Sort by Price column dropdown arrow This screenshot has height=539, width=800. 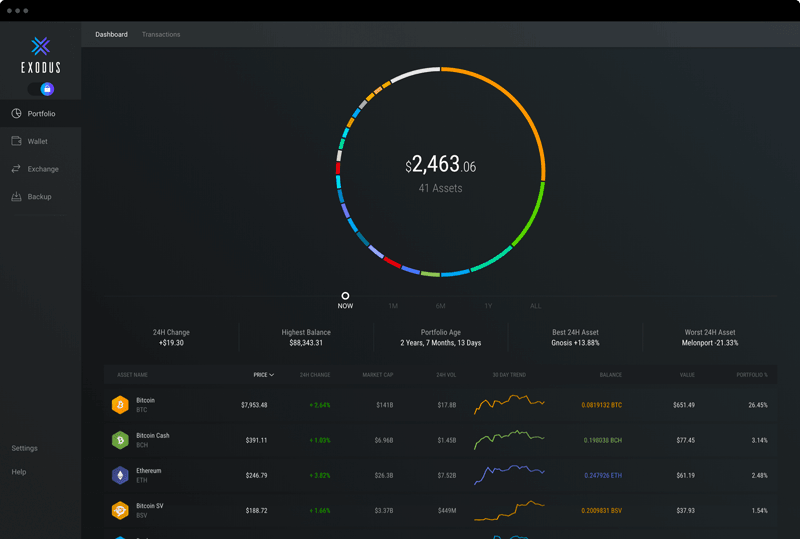coord(271,375)
